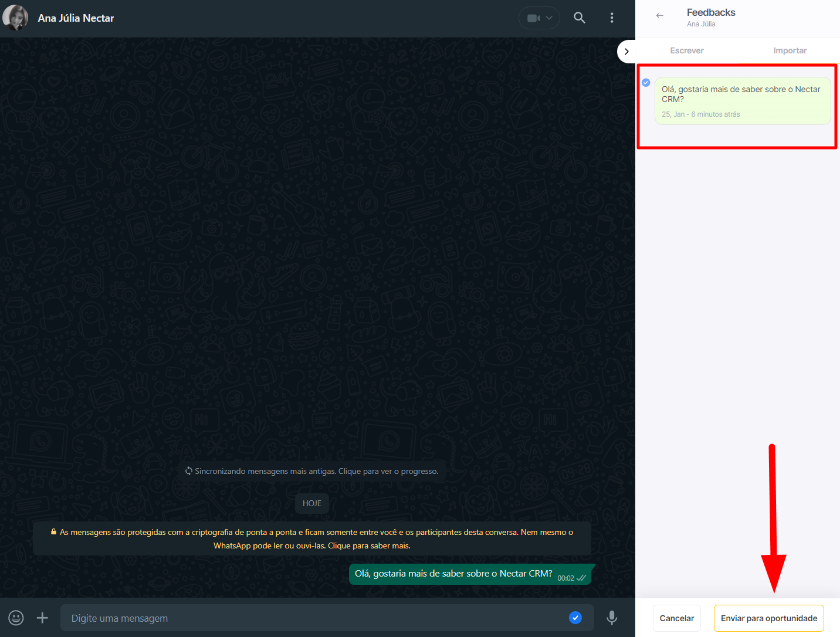Viewport: 840px width, 637px height.
Task: Search messages with the magnifier icon
Action: (x=580, y=18)
